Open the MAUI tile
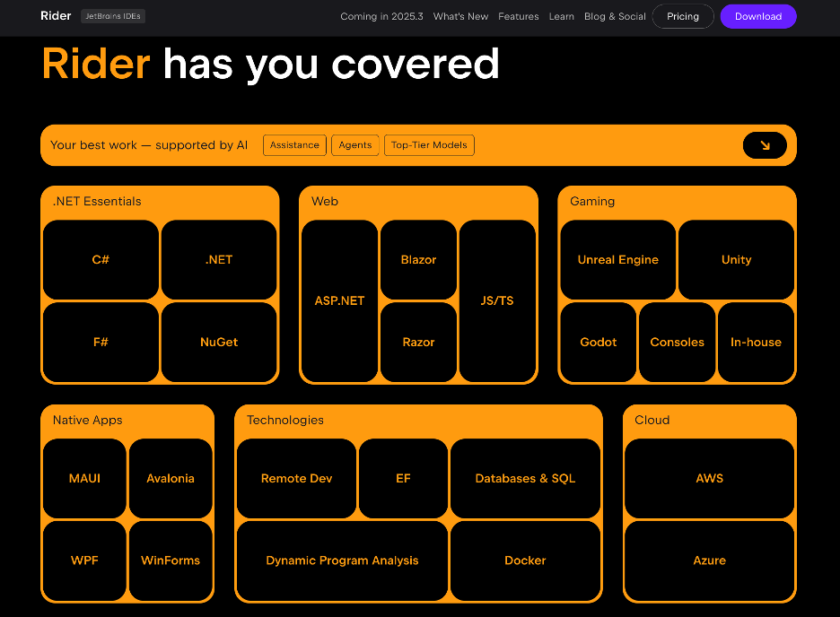This screenshot has width=840, height=617. tap(84, 478)
